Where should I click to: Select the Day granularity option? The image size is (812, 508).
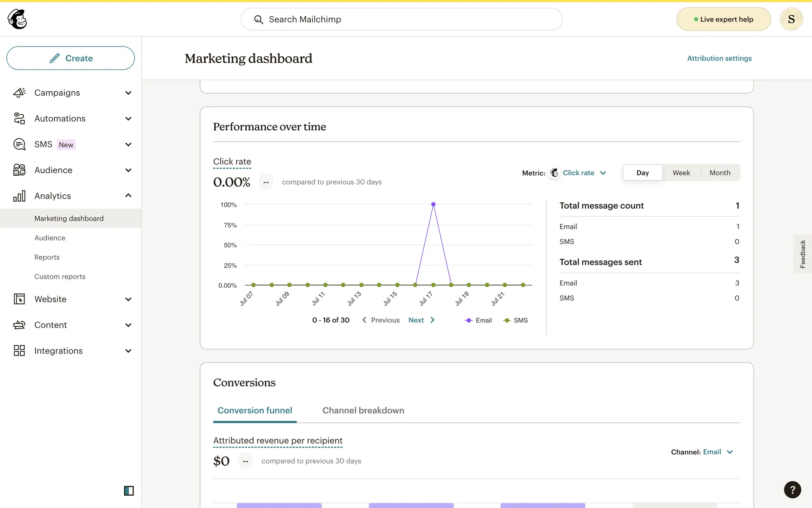click(642, 173)
